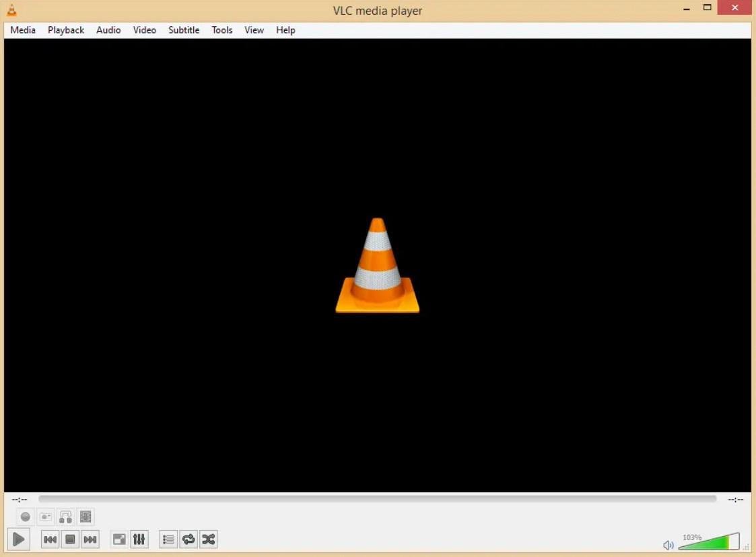Show the playlist view
Screen dimensions: 756x557
coord(168,539)
